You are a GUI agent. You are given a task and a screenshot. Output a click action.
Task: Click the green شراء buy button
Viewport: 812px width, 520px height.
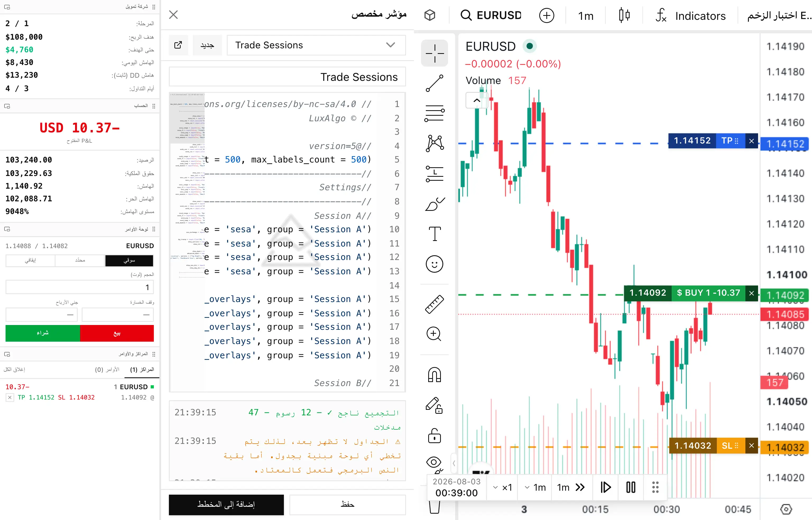[43, 333]
